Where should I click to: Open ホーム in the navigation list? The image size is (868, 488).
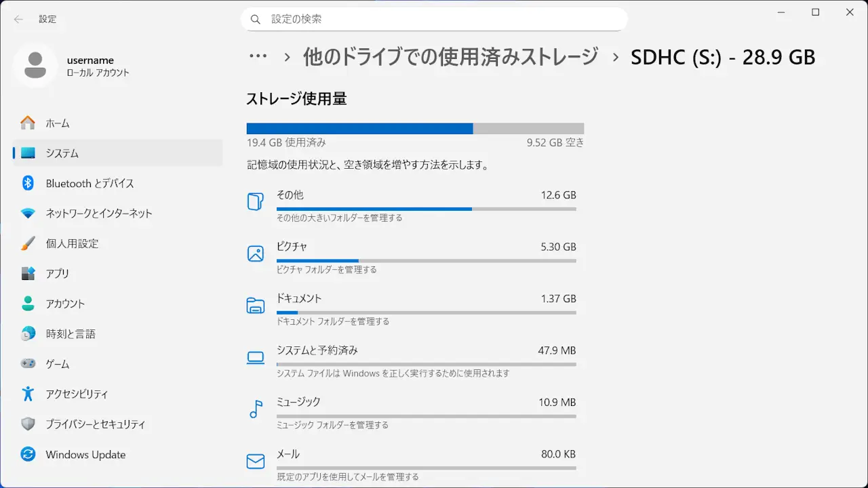[58, 123]
